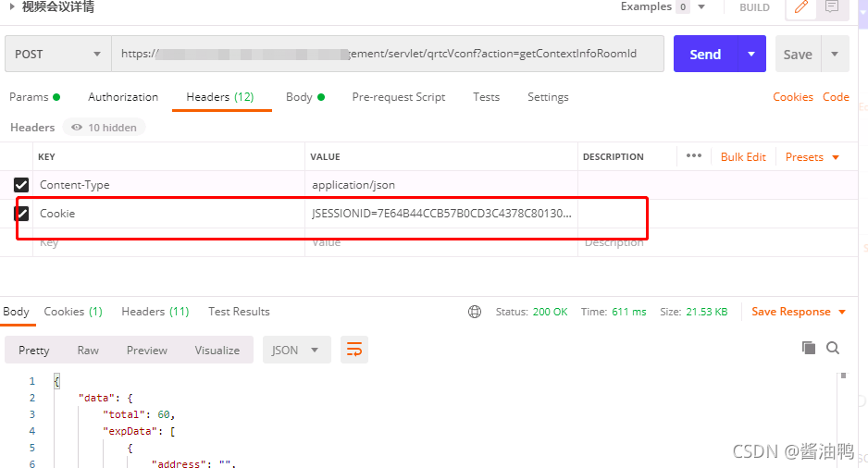
Task: Open the Settings tab
Action: tap(548, 97)
